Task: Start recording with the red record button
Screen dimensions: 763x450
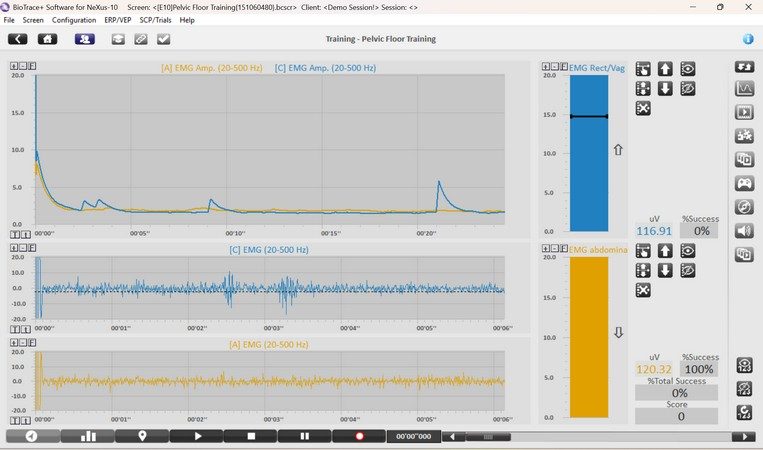Action: click(x=359, y=436)
